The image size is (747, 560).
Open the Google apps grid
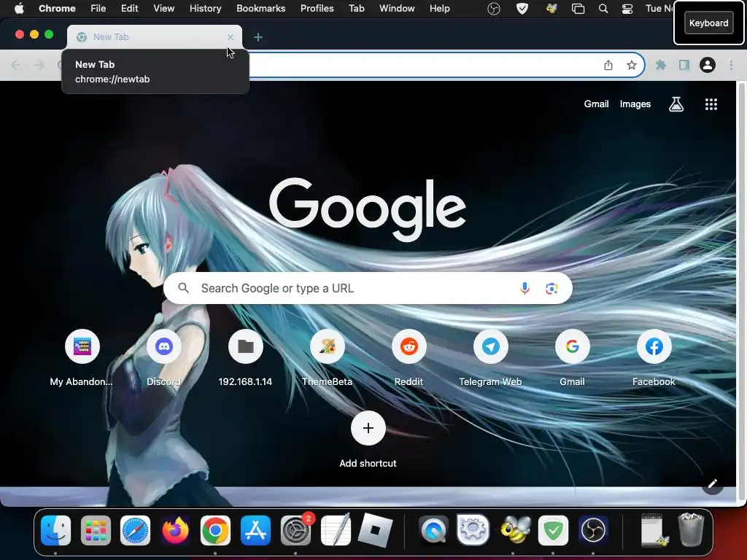(711, 104)
